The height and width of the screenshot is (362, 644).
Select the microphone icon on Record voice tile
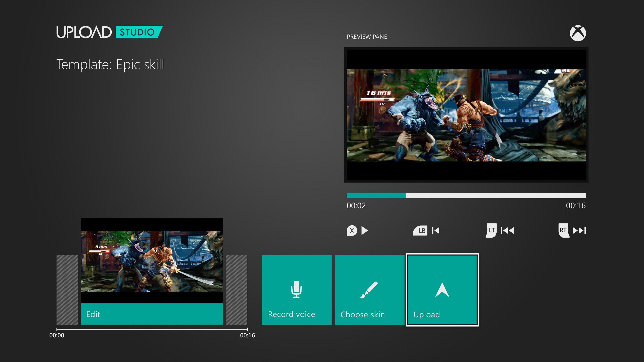pyautogui.click(x=296, y=289)
